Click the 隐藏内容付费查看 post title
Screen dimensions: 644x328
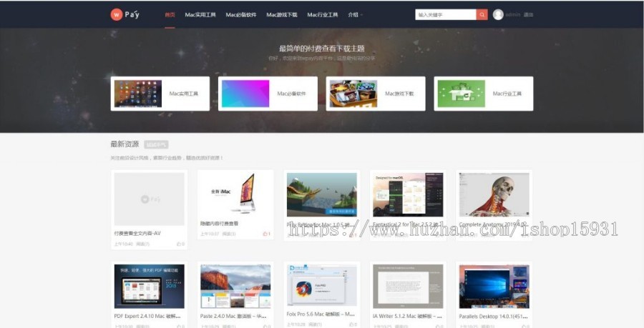point(219,224)
